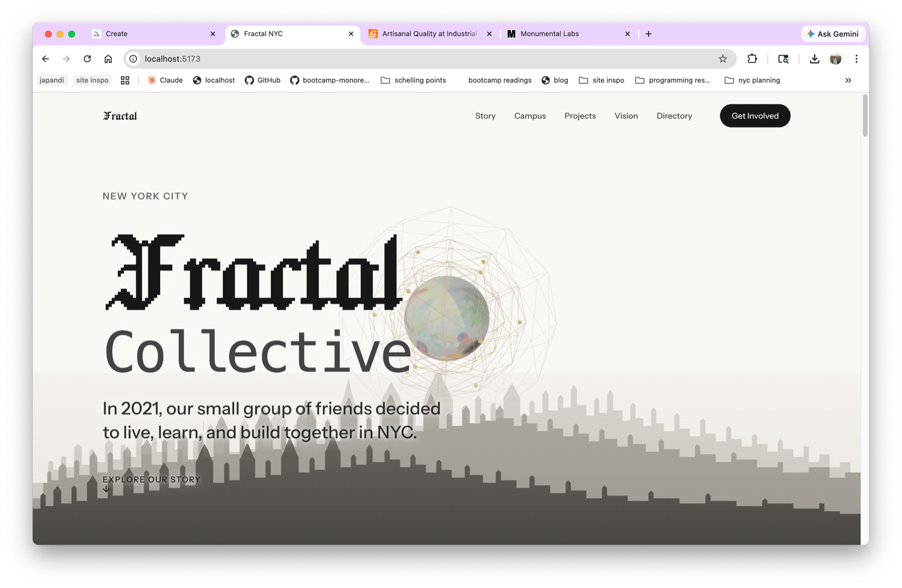This screenshot has height=588, width=902.
Task: Click the profile avatar icon
Action: [x=835, y=59]
